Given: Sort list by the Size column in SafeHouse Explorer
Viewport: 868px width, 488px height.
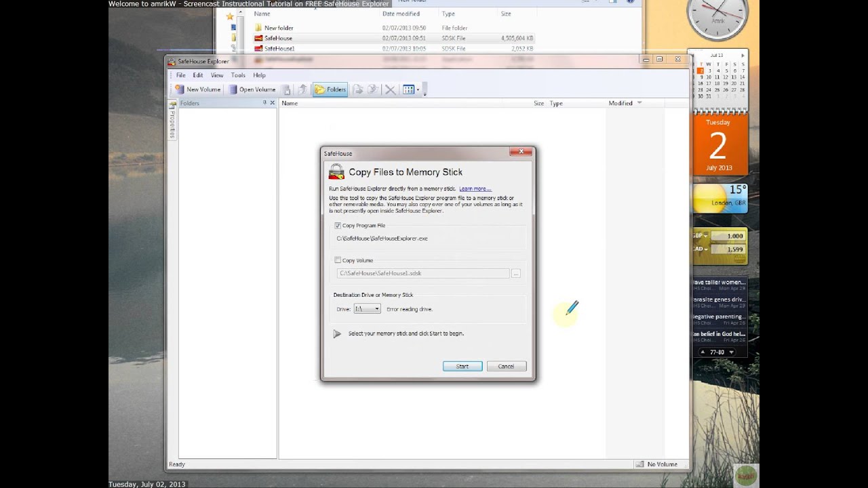Looking at the screenshot, I should (538, 103).
